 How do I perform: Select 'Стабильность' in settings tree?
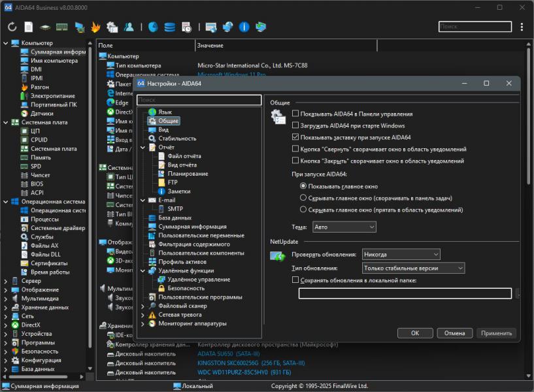pos(176,139)
